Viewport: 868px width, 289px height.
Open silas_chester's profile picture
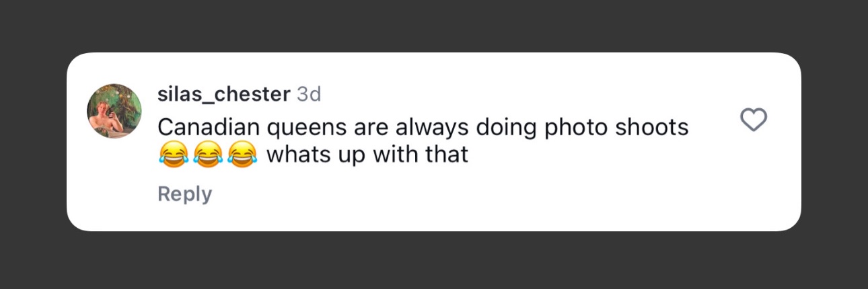pos(114,111)
